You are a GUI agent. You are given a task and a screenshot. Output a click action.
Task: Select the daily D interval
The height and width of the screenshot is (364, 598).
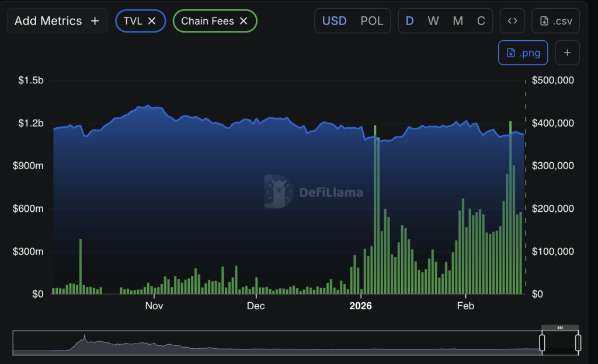[x=409, y=20]
